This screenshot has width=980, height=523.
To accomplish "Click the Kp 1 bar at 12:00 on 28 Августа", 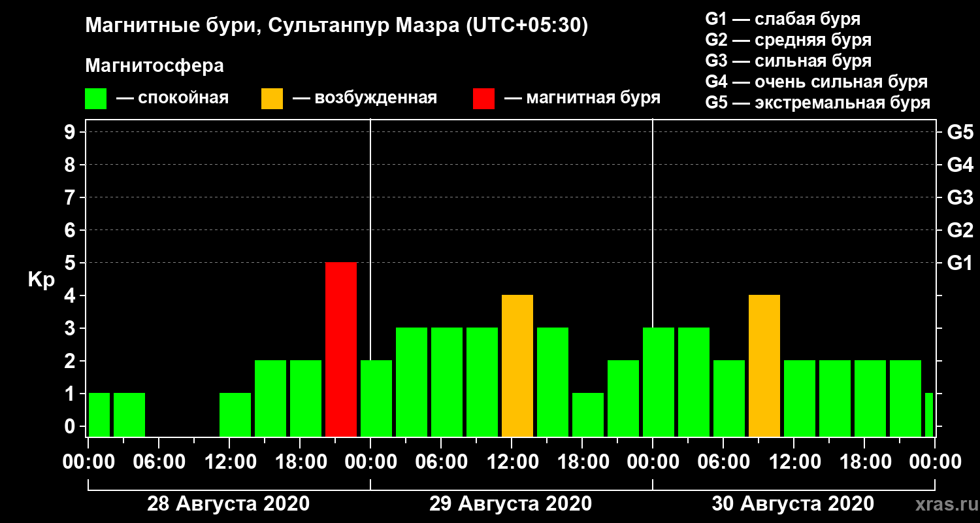I will [x=235, y=414].
